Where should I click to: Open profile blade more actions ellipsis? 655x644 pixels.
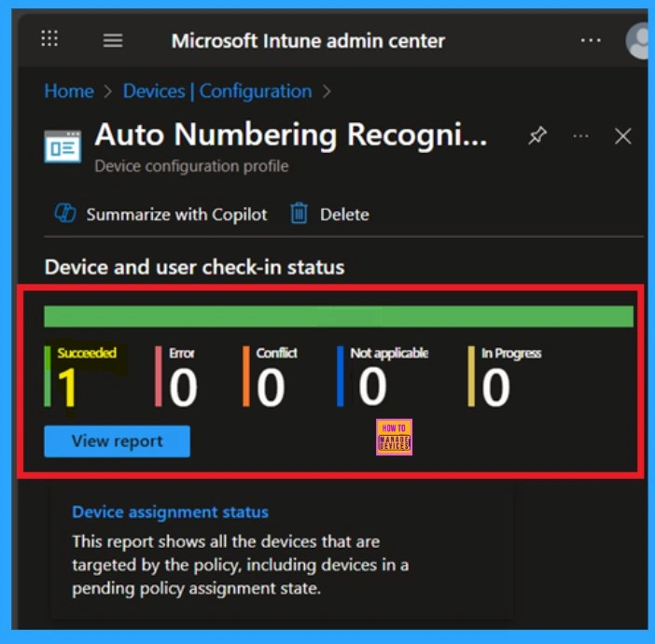click(580, 136)
